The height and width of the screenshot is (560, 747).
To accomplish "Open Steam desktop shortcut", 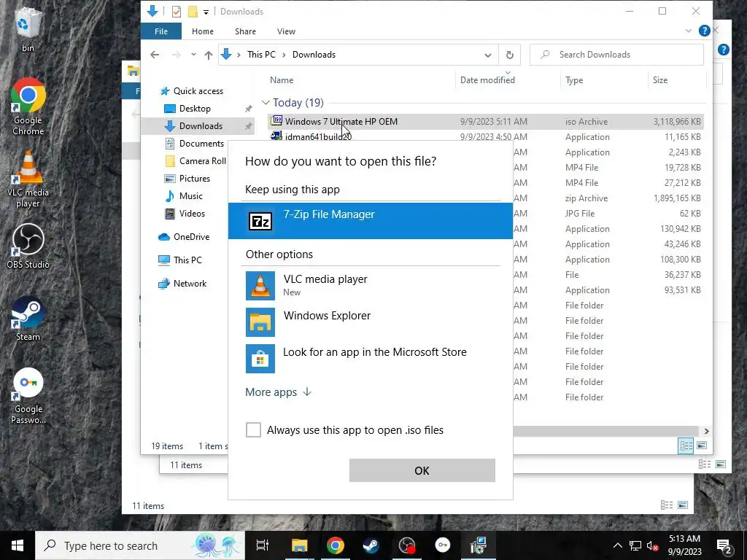I will tap(28, 318).
